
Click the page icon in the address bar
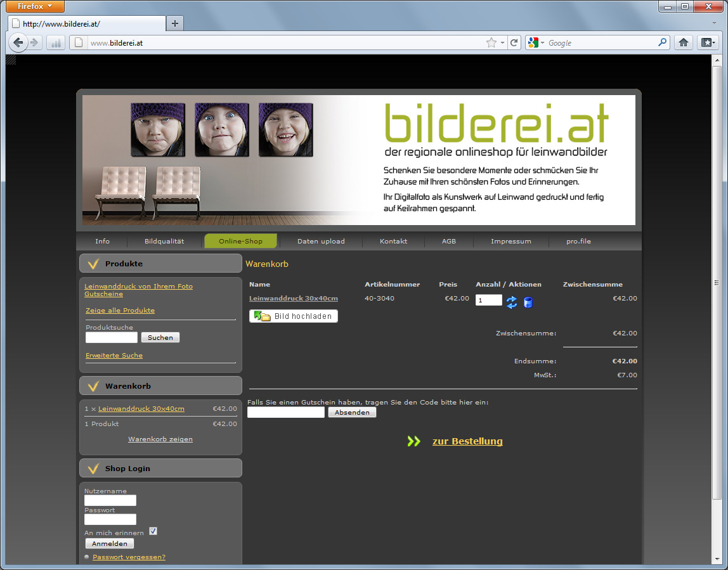point(79,42)
